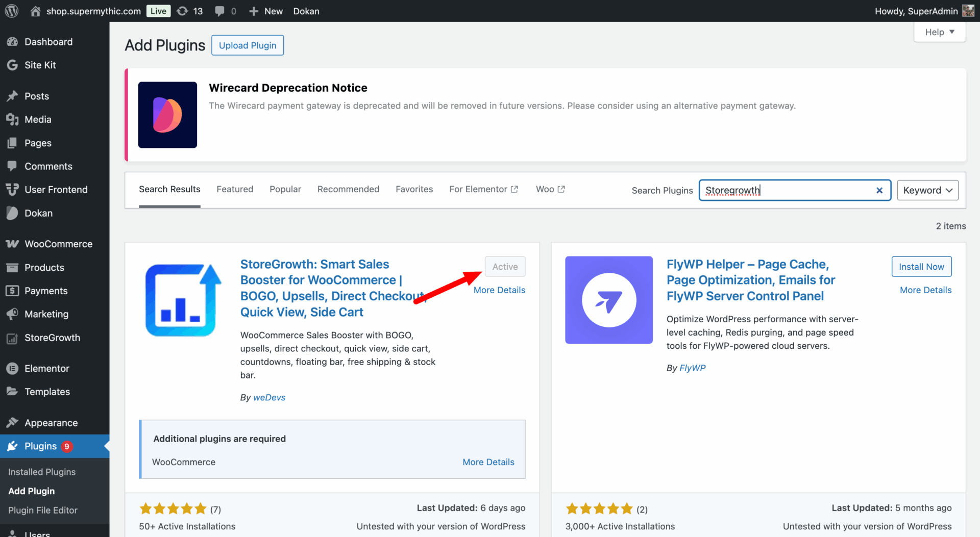Viewport: 980px width, 537px height.
Task: Click the Elementor icon in sidebar
Action: click(x=12, y=368)
